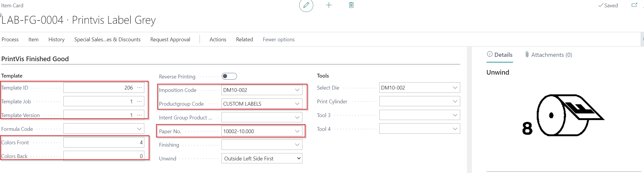Click the LAB-FG-0004 Printvis Label Grey title
This screenshot has height=173, width=644.
click(79, 20)
